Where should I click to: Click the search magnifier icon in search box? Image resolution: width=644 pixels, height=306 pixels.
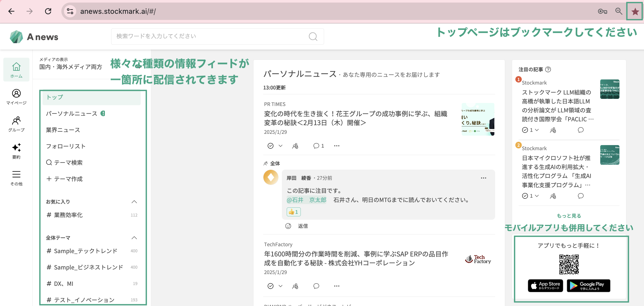point(313,37)
